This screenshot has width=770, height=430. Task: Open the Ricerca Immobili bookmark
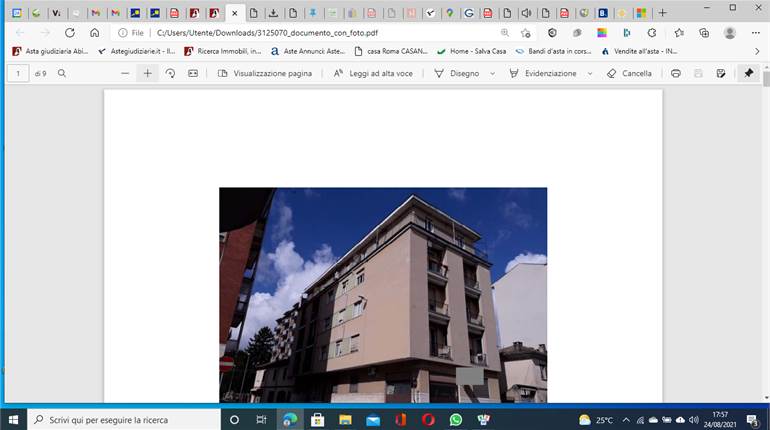223,51
